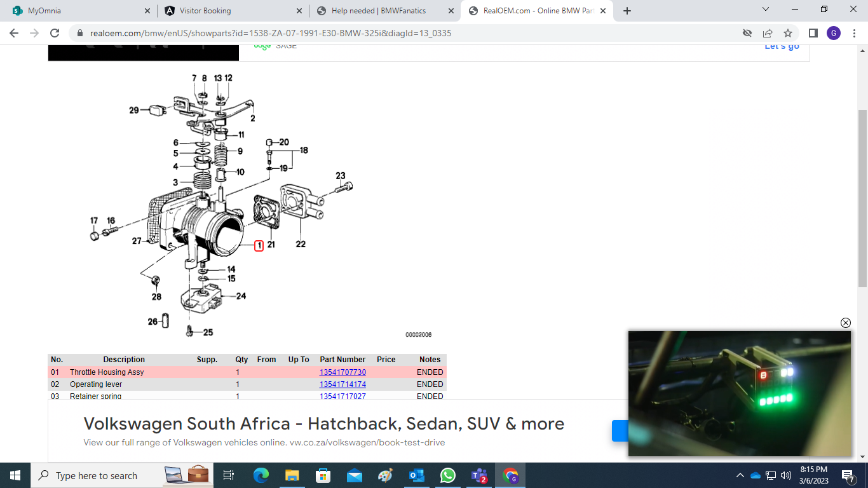Open Chrome side panel
Viewport: 868px width, 488px height.
[x=813, y=33]
